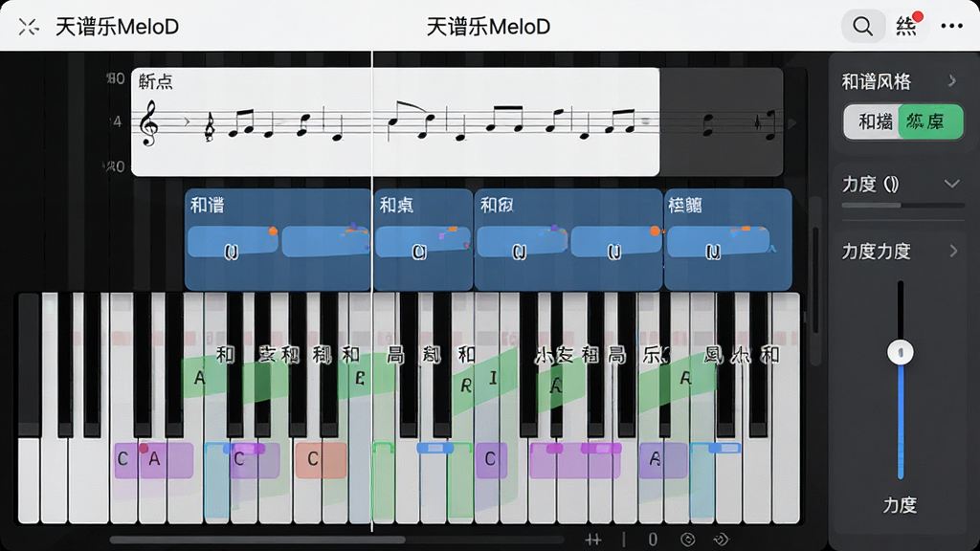Open the search magnifier in the top bar
This screenshot has width=980, height=551.
[862, 26]
